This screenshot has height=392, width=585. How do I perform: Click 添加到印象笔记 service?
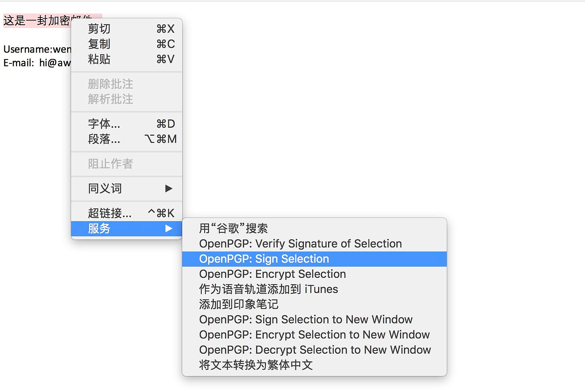tap(314, 304)
